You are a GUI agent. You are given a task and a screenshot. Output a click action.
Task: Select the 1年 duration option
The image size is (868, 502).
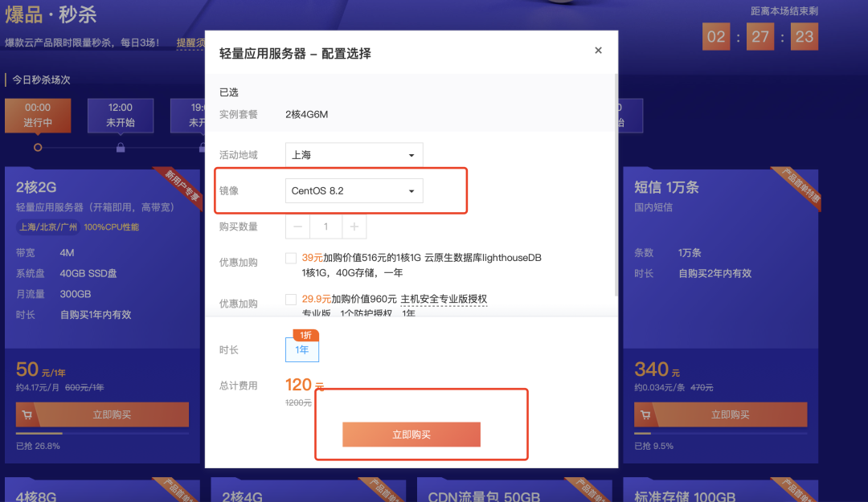tap(302, 350)
